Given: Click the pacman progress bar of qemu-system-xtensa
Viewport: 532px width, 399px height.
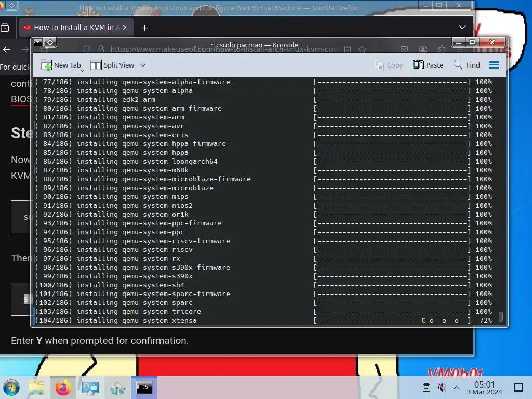Looking at the screenshot, I should point(392,320).
